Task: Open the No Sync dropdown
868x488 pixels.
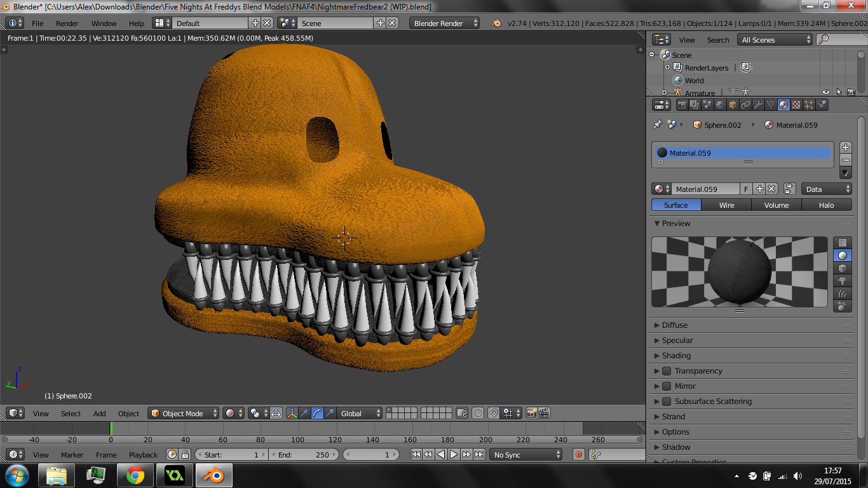Action: point(527,454)
